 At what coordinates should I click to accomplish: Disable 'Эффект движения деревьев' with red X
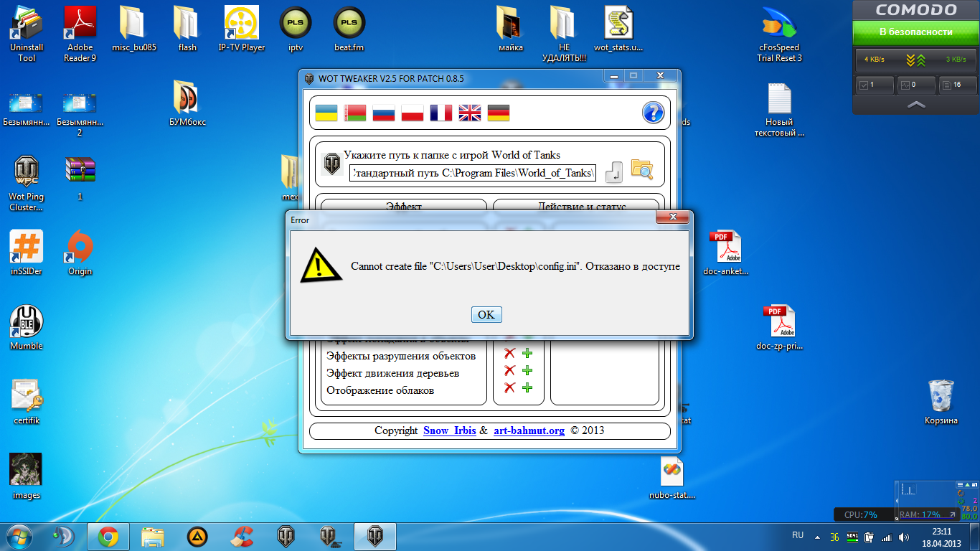(x=509, y=370)
